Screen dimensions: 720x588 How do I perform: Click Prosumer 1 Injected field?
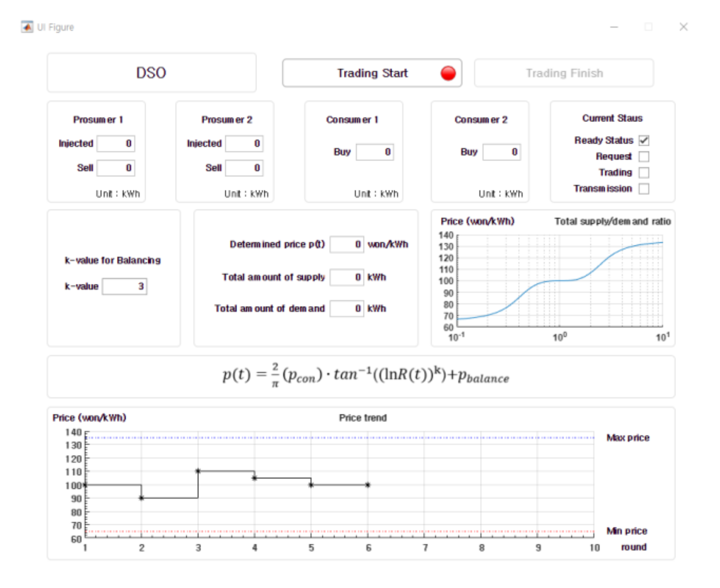[x=116, y=143]
